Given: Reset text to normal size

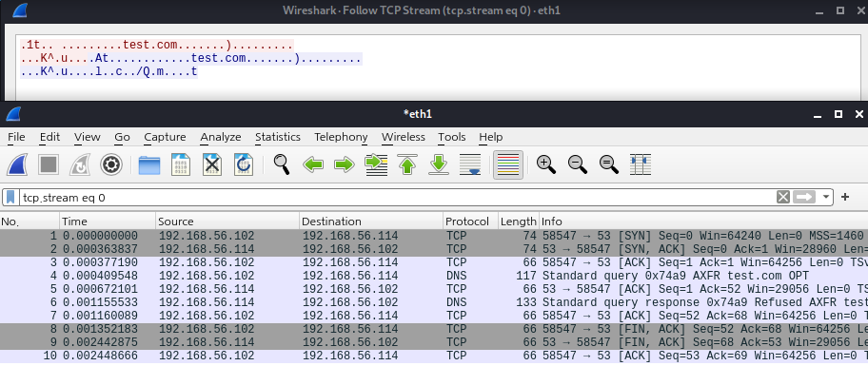Looking at the screenshot, I should click(x=609, y=164).
